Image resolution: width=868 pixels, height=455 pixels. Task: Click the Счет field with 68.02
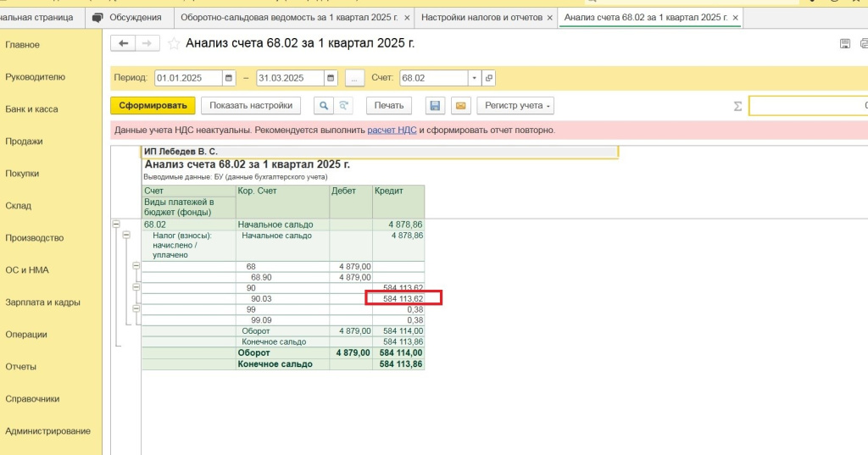(434, 78)
